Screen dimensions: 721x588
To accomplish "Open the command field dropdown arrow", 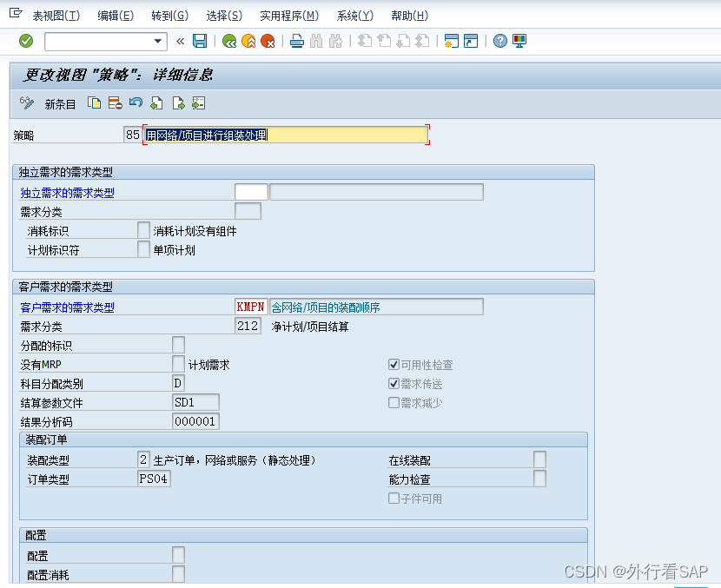I will pyautogui.click(x=158, y=41).
